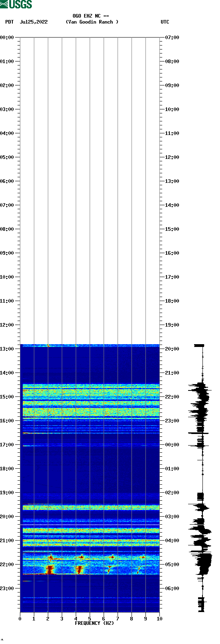Click frequency axis tick label 0

click(20, 619)
